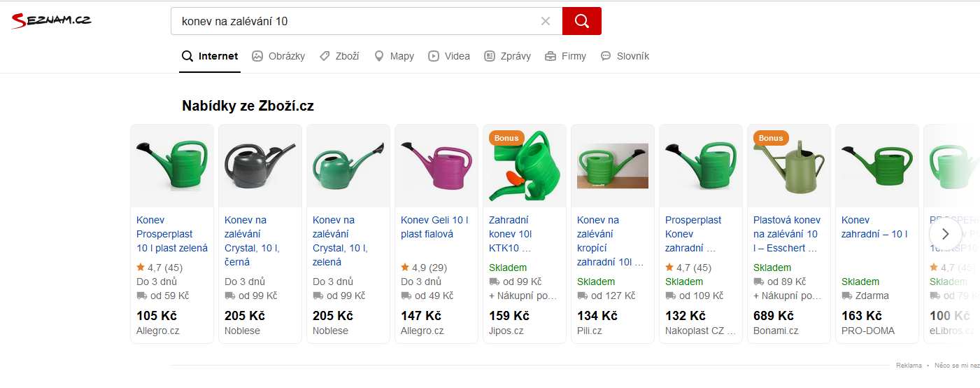
Task: Go to the Firmy tab
Action: [565, 56]
